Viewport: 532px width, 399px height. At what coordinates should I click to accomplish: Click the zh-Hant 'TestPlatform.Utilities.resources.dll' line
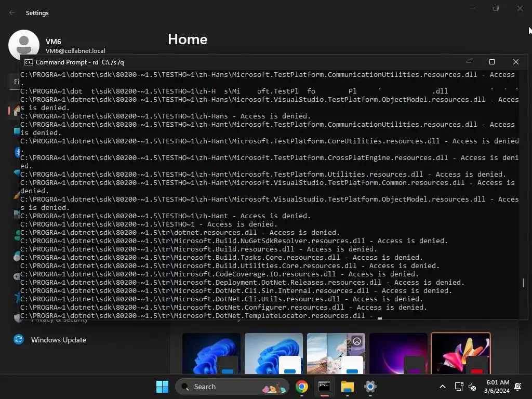click(263, 175)
